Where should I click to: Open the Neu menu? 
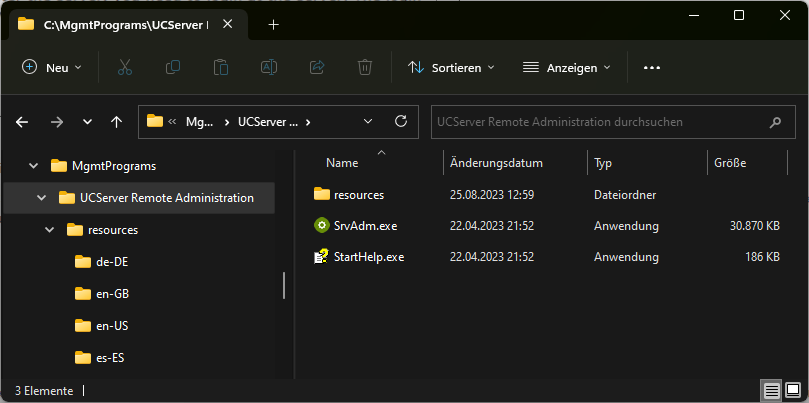pos(52,68)
